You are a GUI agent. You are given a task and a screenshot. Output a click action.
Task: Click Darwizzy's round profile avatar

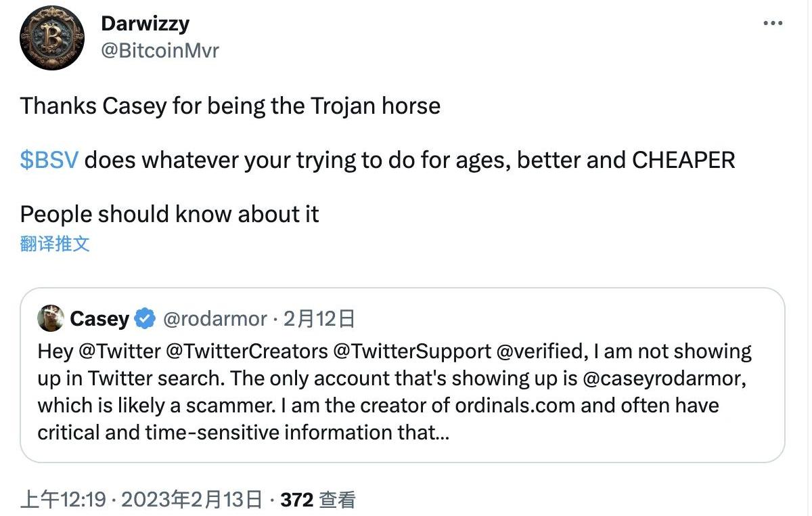(x=52, y=38)
